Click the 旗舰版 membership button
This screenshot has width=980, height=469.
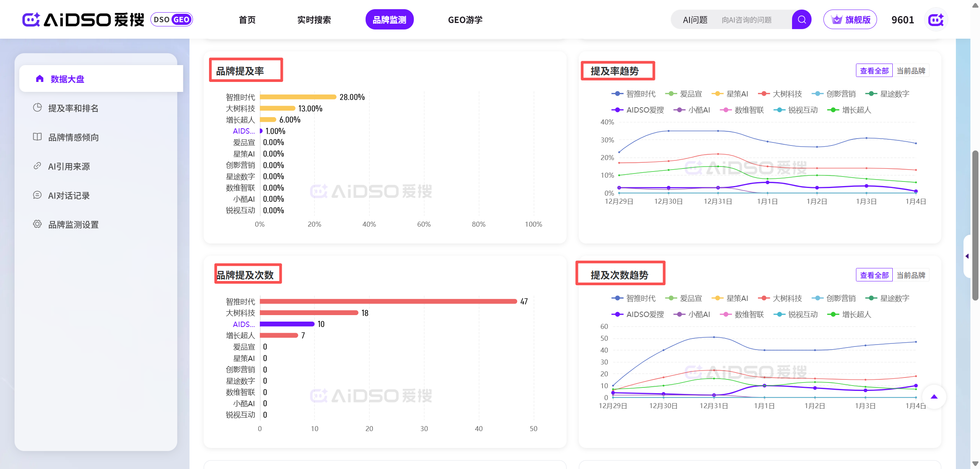850,20
